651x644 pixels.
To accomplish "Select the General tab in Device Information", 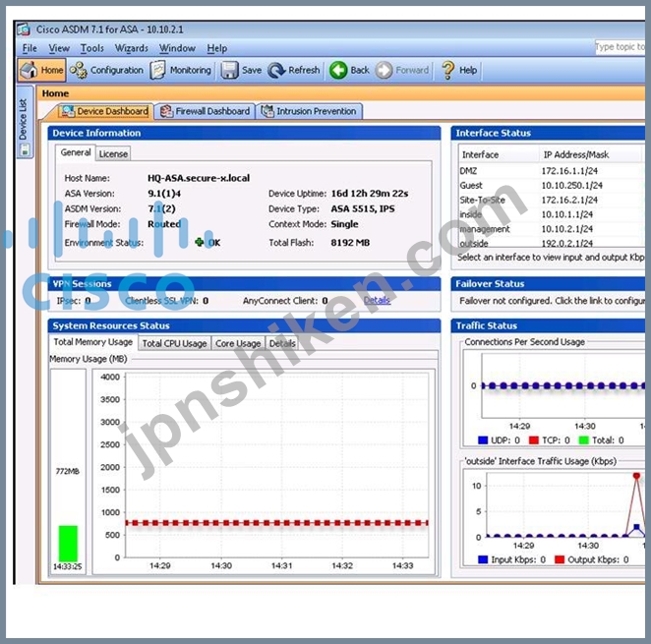I will [x=76, y=152].
